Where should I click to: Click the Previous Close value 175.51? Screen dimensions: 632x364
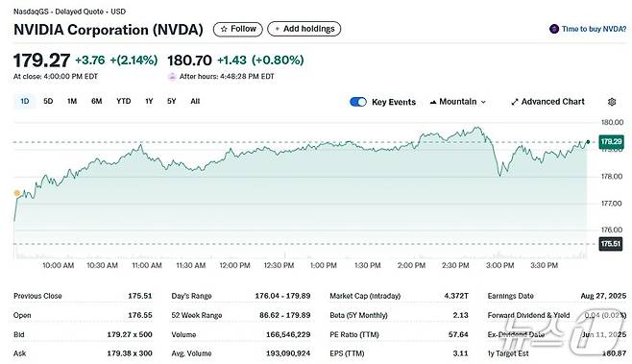[140, 296]
